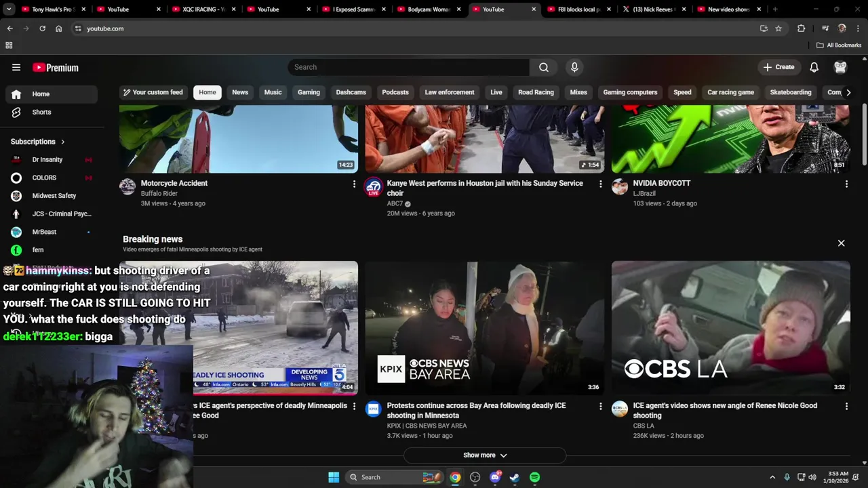Open the Chrome home page button
This screenshot has height=488, width=868.
58,28
